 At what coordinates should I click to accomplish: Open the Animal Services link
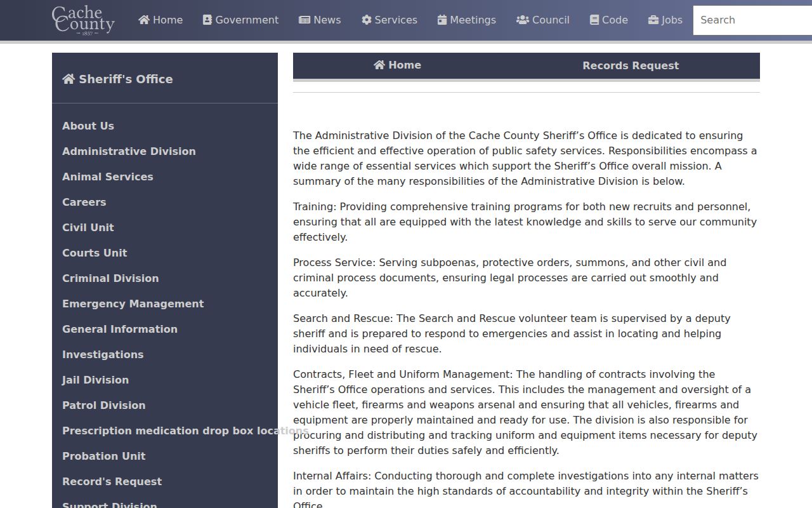pos(108,177)
